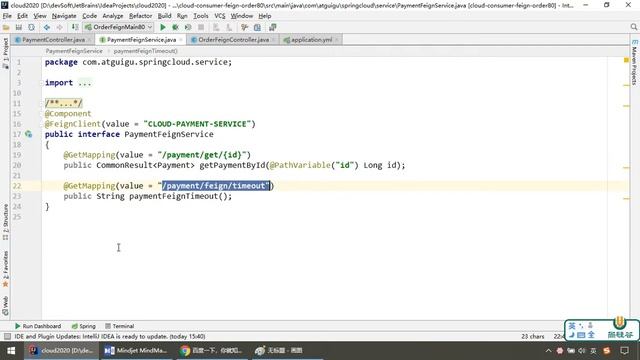
Task: Click the Save All toolbar icon
Action: pos(19,27)
